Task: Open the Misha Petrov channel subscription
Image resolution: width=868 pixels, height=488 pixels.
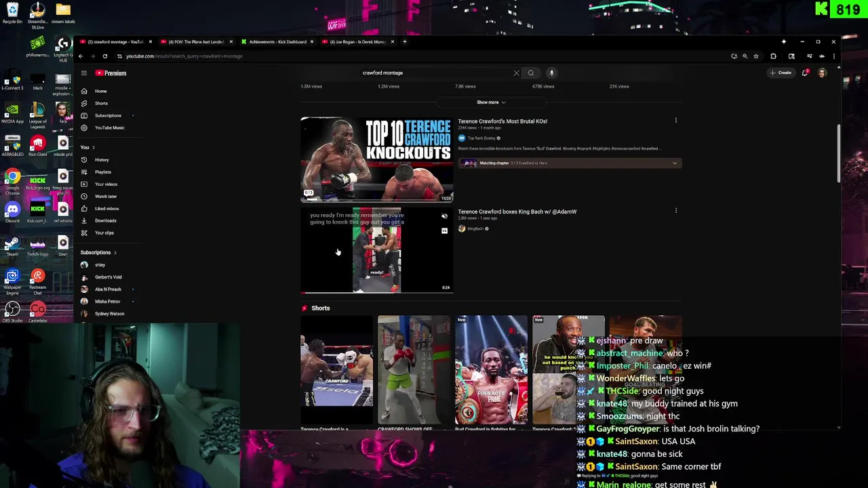Action: 107,302
